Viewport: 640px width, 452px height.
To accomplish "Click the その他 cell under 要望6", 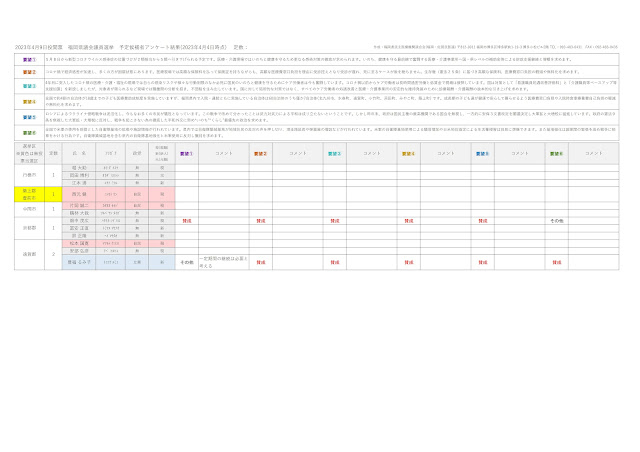I will point(556,221).
